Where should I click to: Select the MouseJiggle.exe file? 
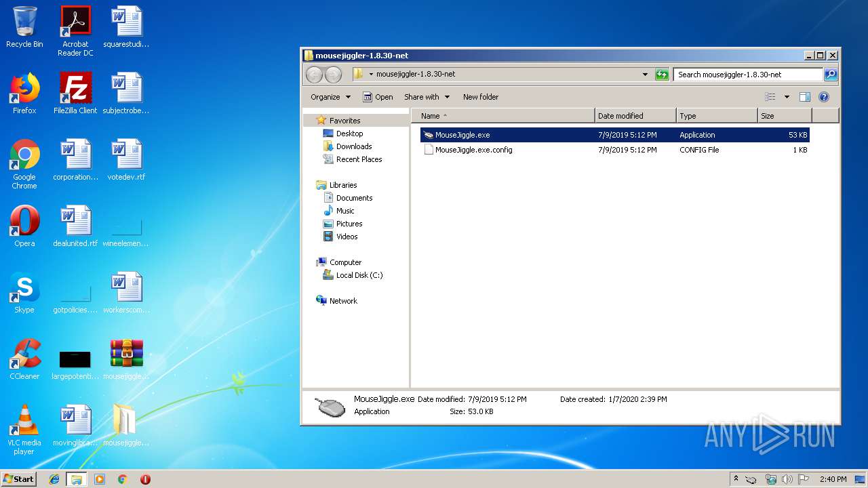point(614,135)
